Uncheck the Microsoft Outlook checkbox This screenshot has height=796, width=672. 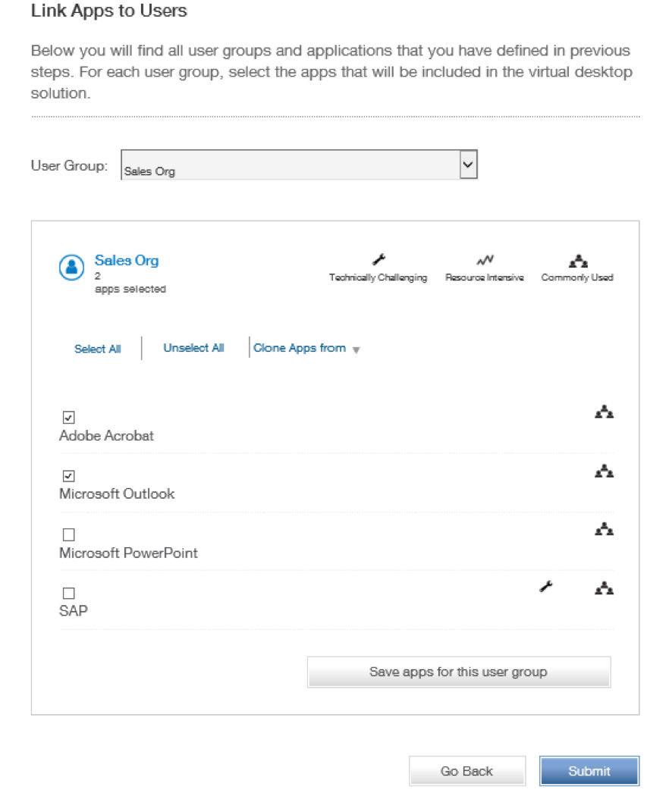68,476
